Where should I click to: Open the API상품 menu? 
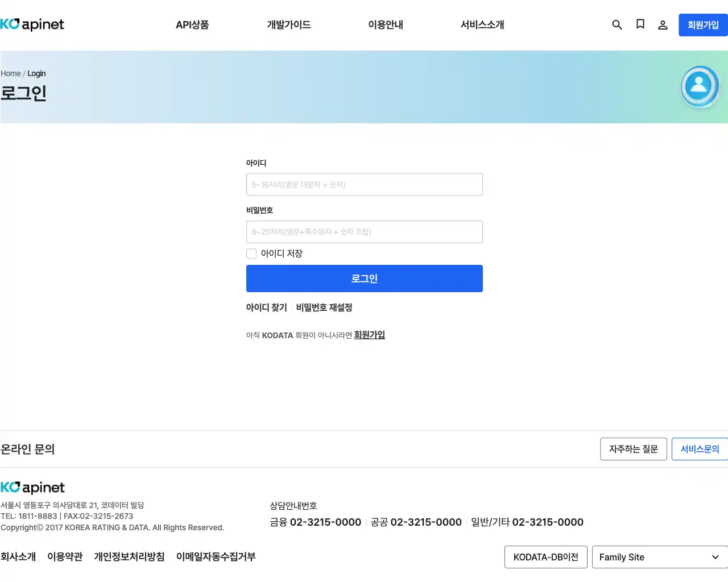click(x=192, y=24)
